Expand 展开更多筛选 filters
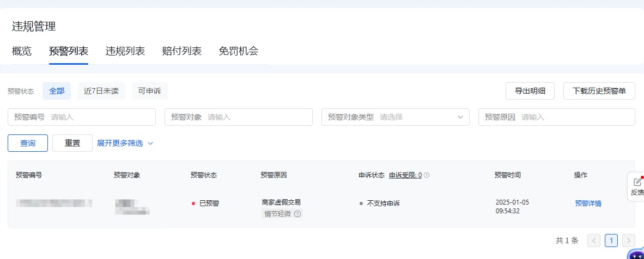The image size is (644, 259). (x=125, y=143)
